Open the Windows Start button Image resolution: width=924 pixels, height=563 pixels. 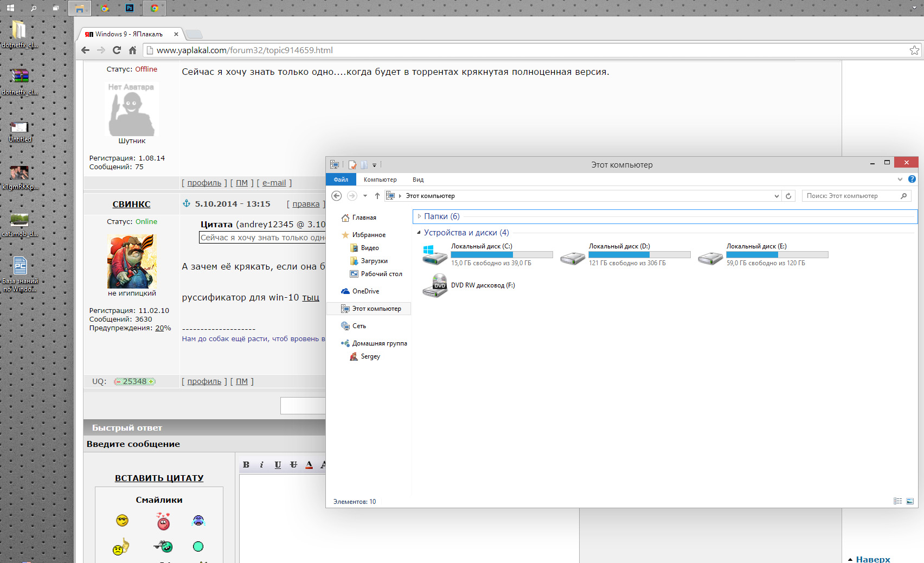click(10, 8)
